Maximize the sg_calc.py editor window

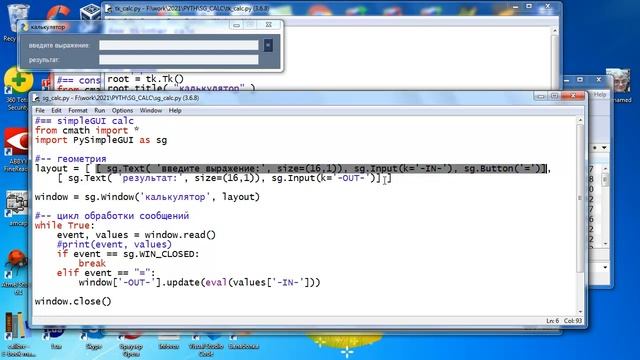(x=555, y=96)
